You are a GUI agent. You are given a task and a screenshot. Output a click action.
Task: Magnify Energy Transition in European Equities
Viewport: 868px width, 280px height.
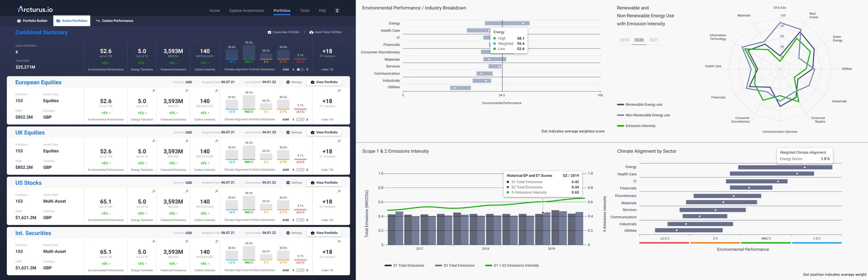(x=153, y=91)
